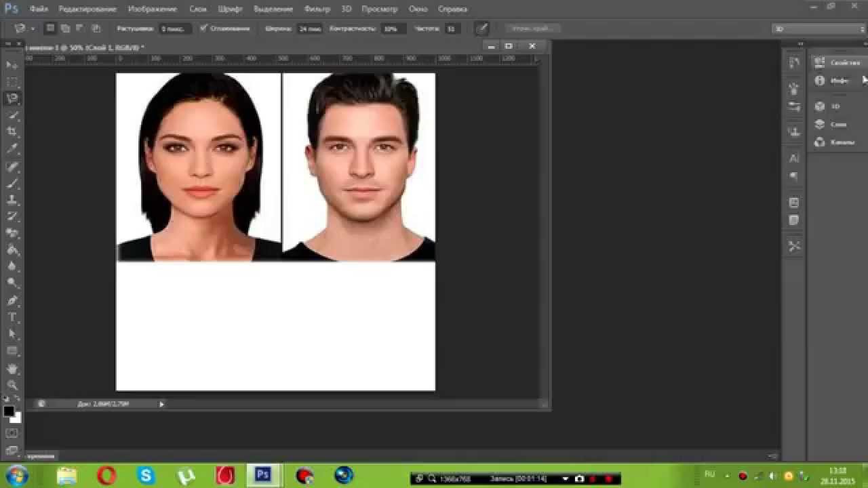868x488 pixels.
Task: Select the Quick Selection tool
Action: click(12, 116)
